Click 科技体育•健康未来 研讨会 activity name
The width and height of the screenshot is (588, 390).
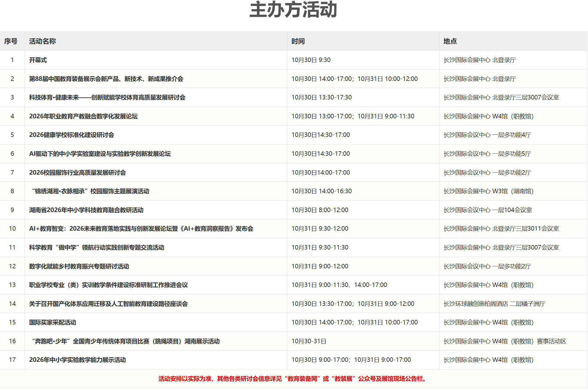click(107, 97)
